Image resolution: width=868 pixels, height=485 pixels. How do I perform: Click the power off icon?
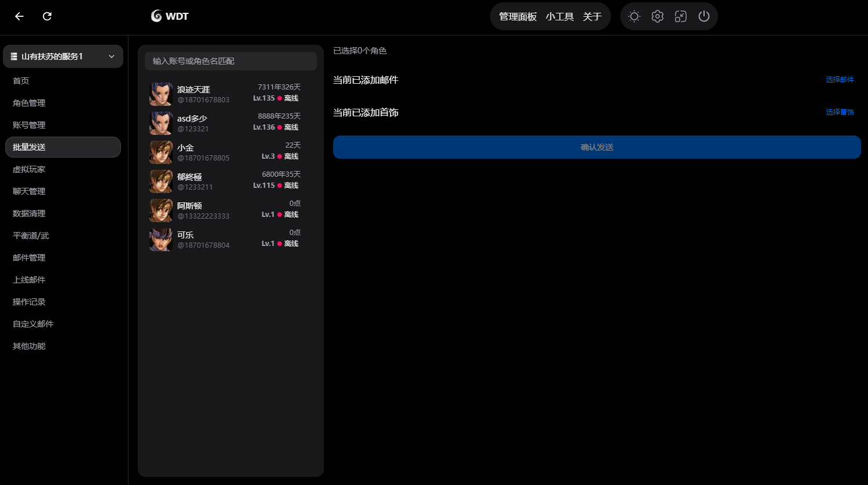click(704, 16)
